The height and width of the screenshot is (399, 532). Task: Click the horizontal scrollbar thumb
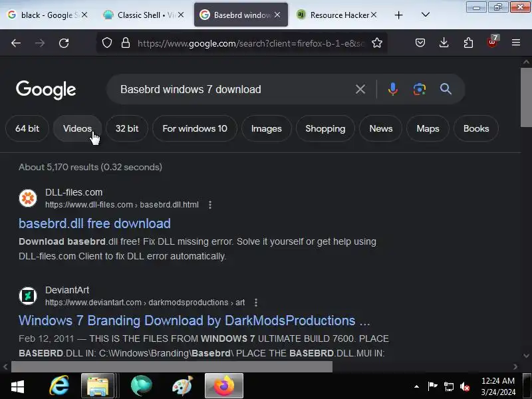tap(172, 366)
